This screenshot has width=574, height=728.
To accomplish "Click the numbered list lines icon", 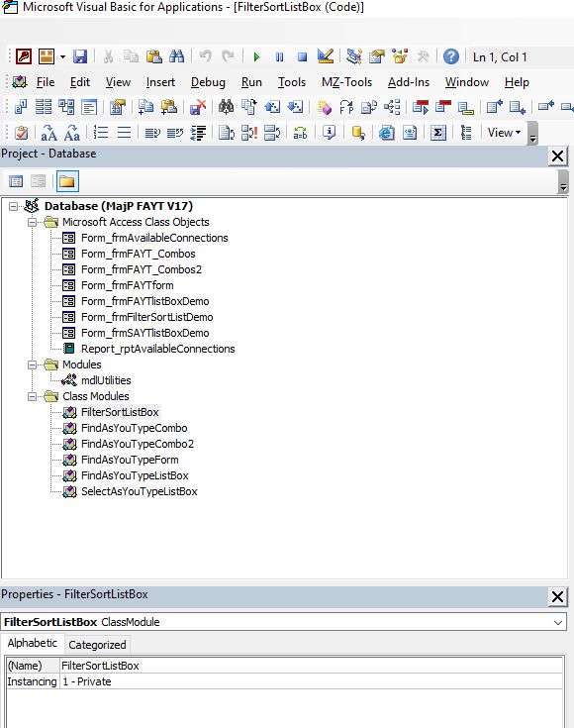I will (101, 134).
